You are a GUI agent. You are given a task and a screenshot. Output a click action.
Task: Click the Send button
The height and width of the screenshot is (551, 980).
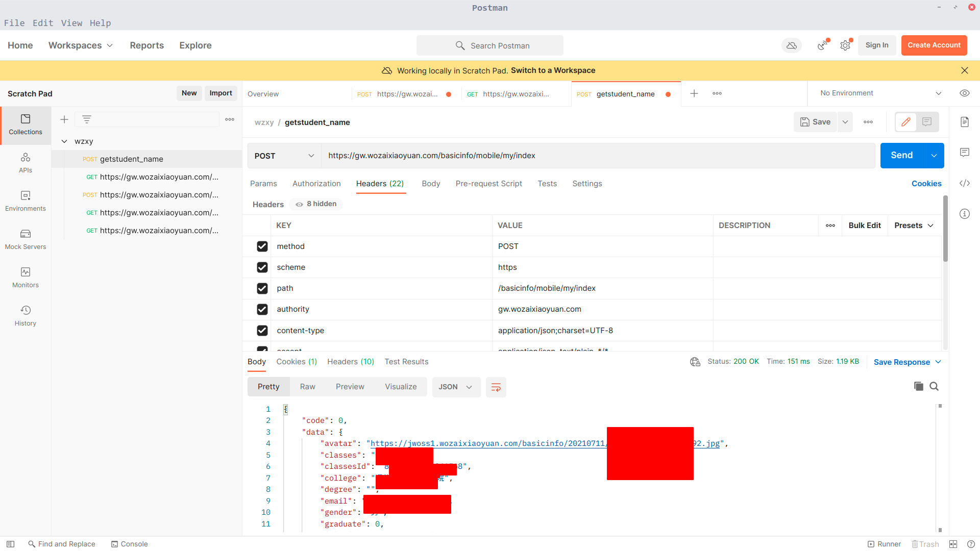tap(901, 156)
